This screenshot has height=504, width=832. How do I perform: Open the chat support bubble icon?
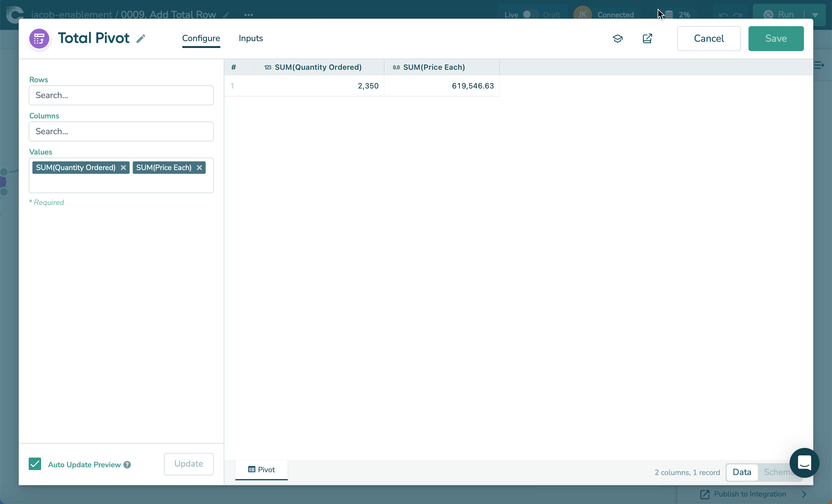click(x=804, y=463)
